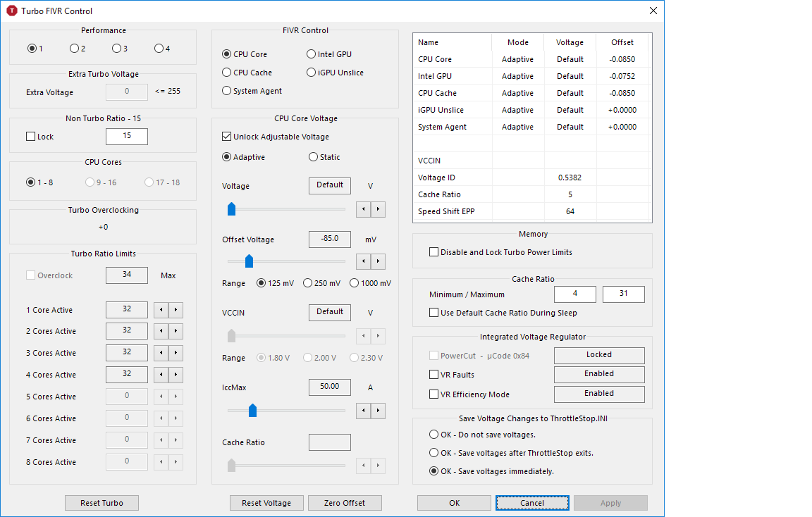The width and height of the screenshot is (812, 517).
Task: Choose 250 mV offset range
Action: click(307, 283)
